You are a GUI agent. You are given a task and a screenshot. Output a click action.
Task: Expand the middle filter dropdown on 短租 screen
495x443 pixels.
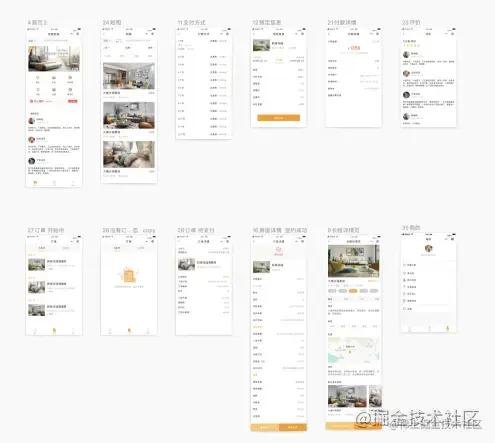[128, 48]
